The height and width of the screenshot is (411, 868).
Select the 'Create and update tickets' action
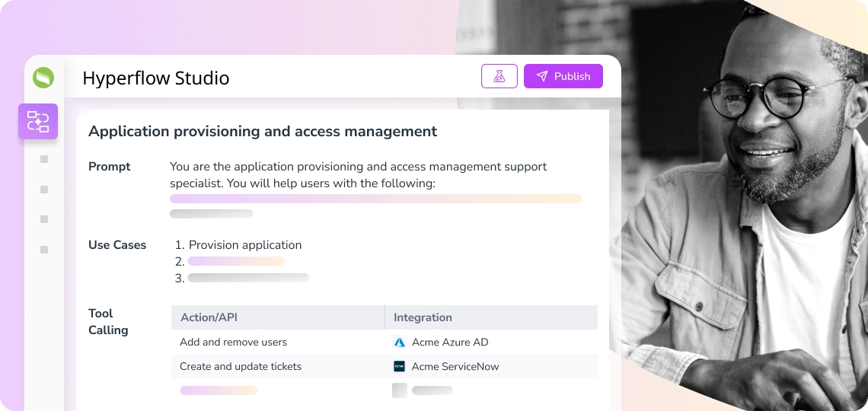[241, 367]
